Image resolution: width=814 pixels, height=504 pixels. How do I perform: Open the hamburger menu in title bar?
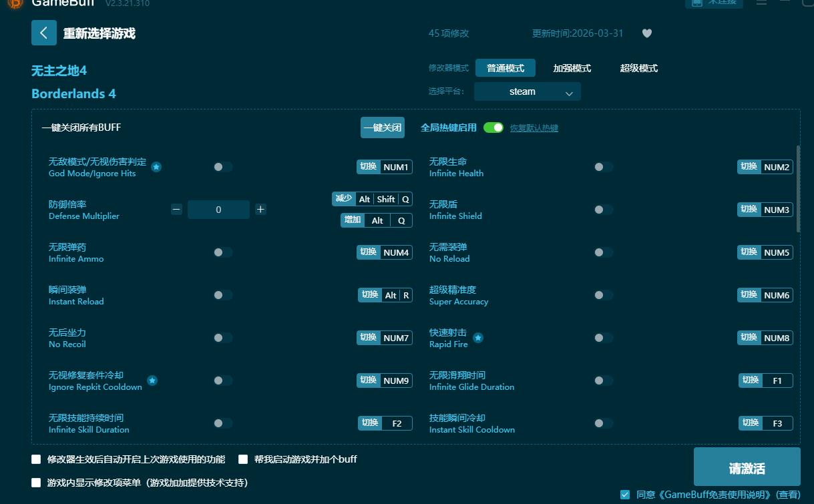click(761, 3)
